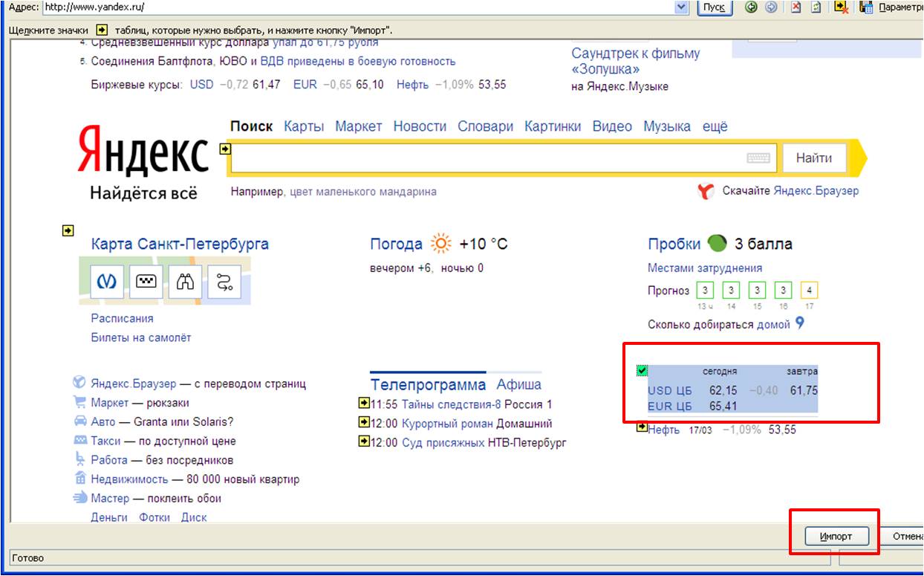Screen dimensions: 924x576
Task: Click the Импорт button
Action: coord(836,537)
